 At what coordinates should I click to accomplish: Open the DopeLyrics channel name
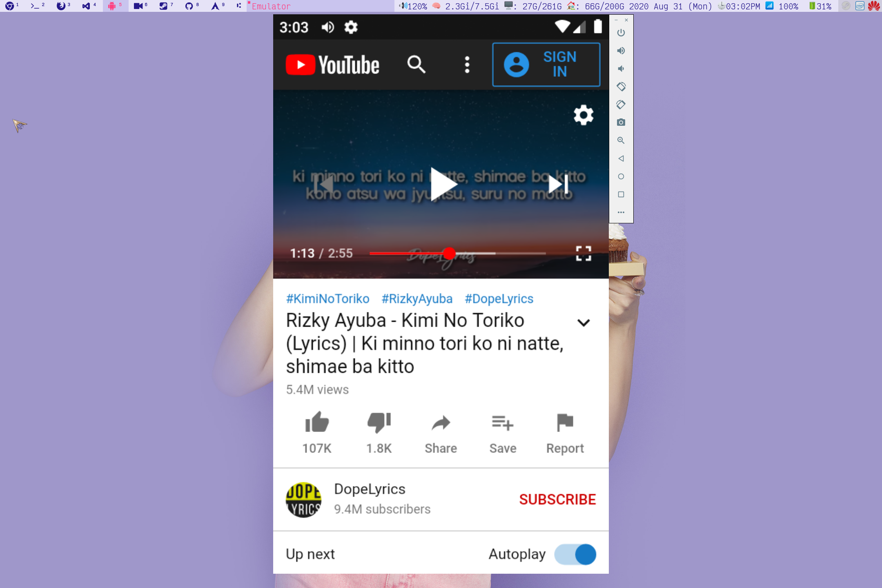coord(370,489)
